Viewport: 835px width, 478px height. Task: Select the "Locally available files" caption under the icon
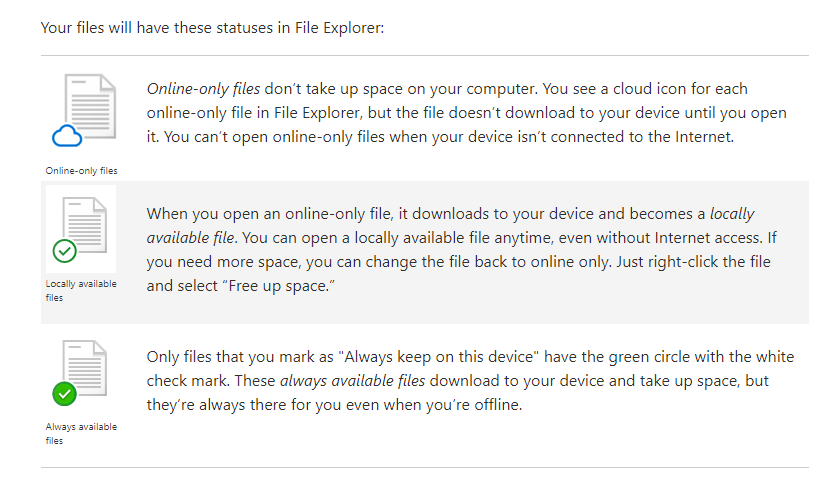click(x=81, y=290)
